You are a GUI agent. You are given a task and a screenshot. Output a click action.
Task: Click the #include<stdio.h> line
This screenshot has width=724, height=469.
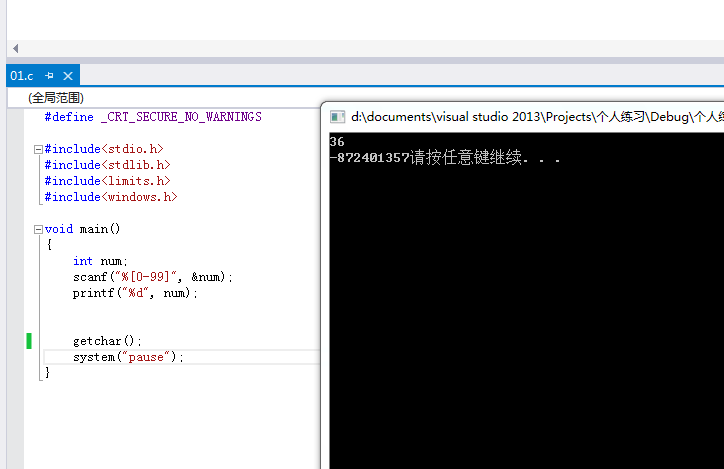click(104, 149)
